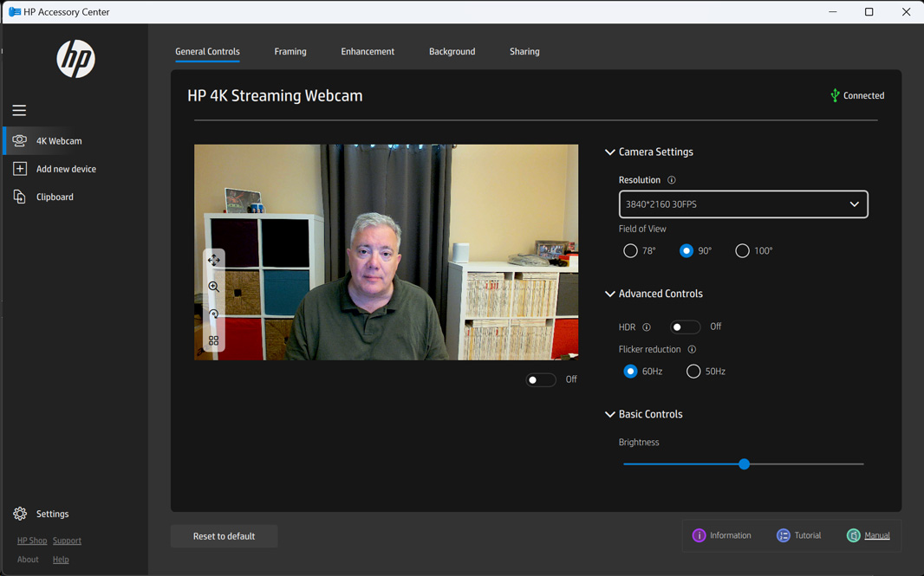The height and width of the screenshot is (576, 924).
Task: Select the 100° field of view
Action: [x=742, y=250]
